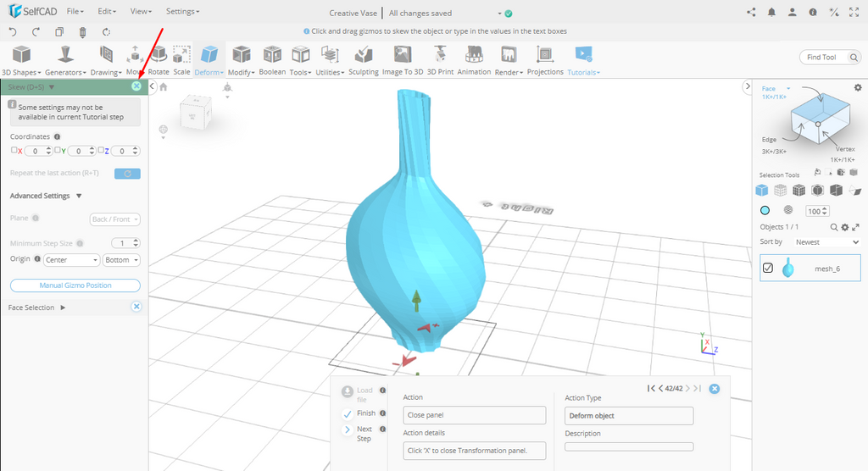The width and height of the screenshot is (868, 471).
Task: Open the Settings menu
Action: [x=182, y=12]
